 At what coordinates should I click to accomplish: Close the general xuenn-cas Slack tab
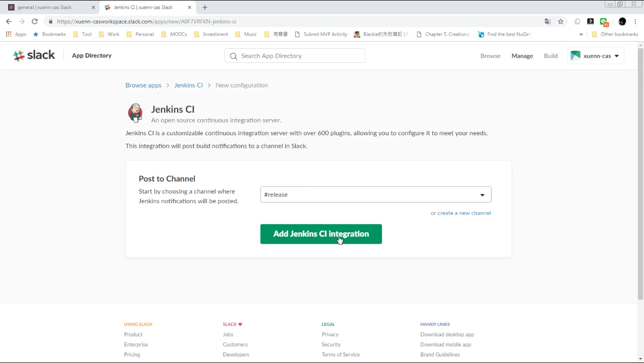click(93, 8)
